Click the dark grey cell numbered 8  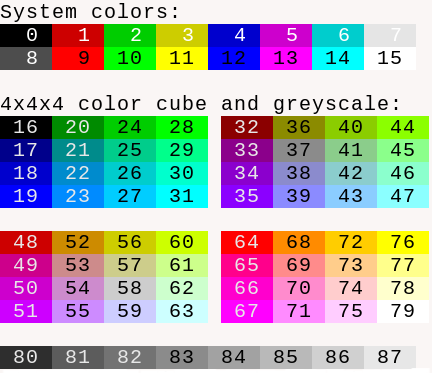[26, 58]
